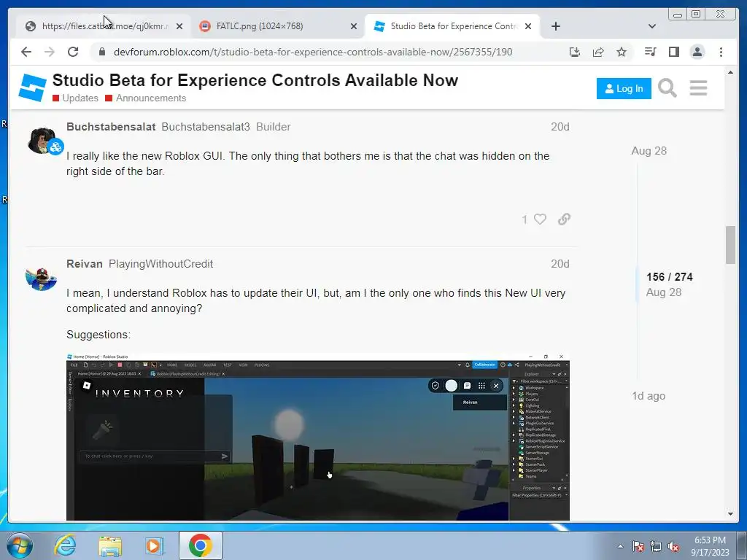Click the Roblox DevForum logo
747x560 pixels.
pos(32,87)
